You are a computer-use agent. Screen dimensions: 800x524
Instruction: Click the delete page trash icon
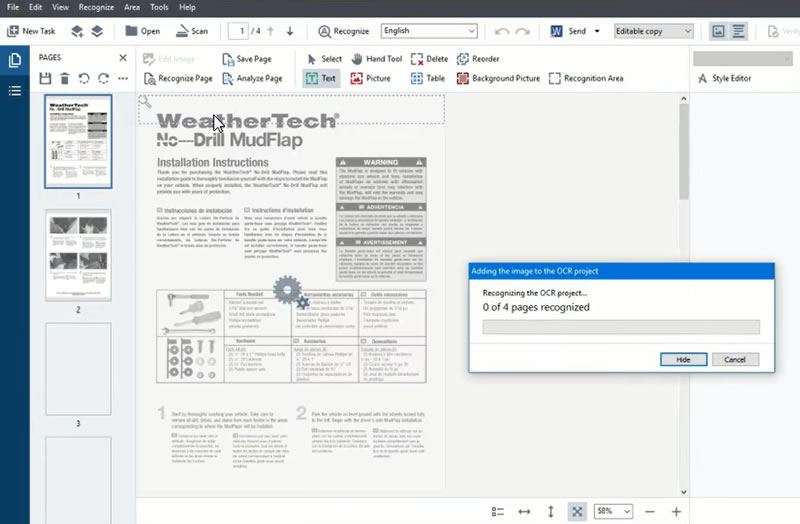pos(65,78)
